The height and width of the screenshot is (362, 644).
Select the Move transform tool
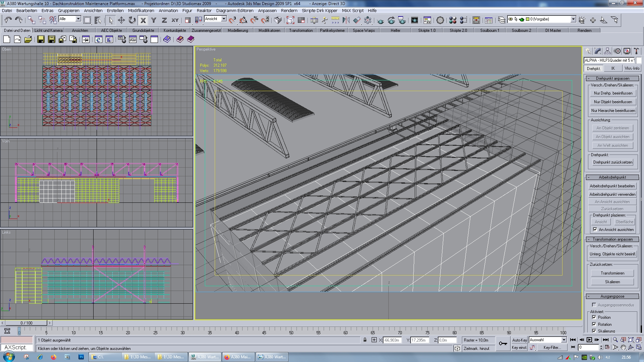point(121,20)
